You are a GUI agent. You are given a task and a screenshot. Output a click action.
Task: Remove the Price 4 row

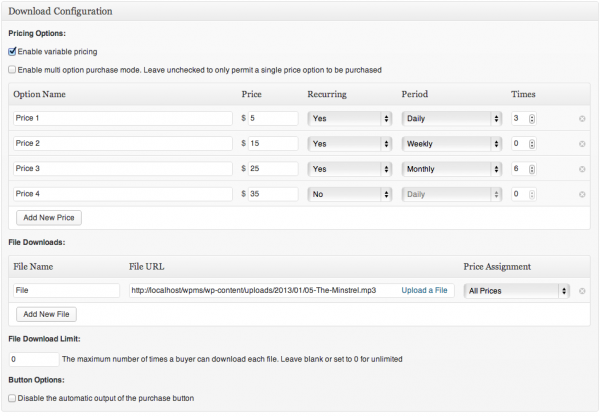click(x=582, y=194)
